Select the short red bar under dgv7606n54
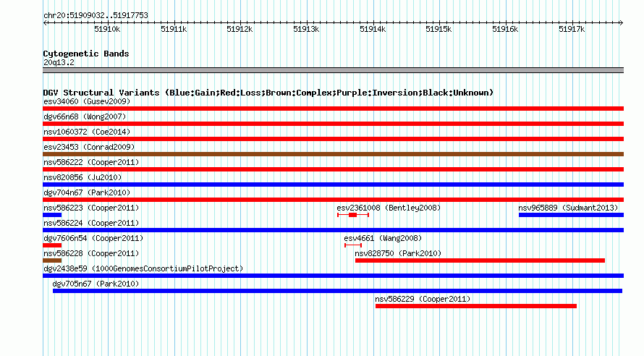Image resolution: width=644 pixels, height=356 pixels. (52, 245)
